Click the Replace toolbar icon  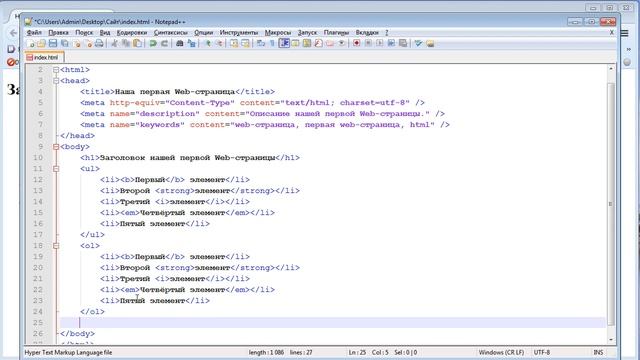[x=191, y=43]
